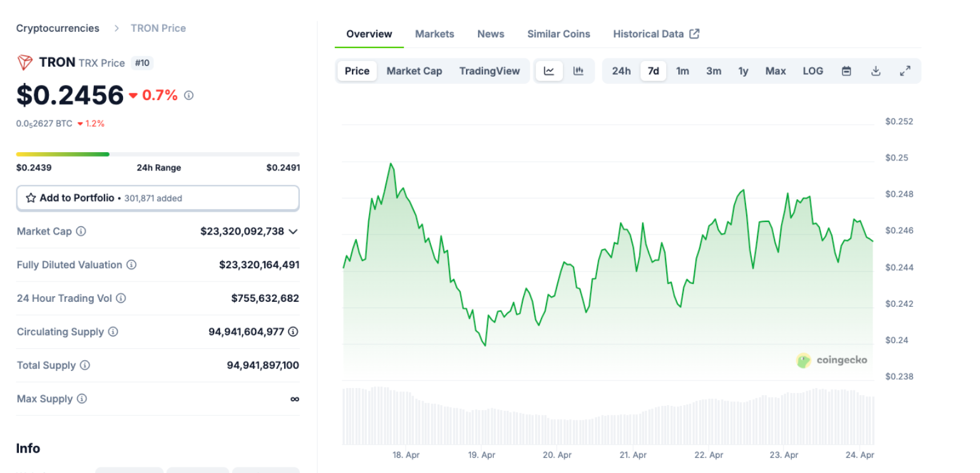This screenshot has width=980, height=473.
Task: Click the Cryptocurrencies breadcrumb link
Action: click(58, 29)
